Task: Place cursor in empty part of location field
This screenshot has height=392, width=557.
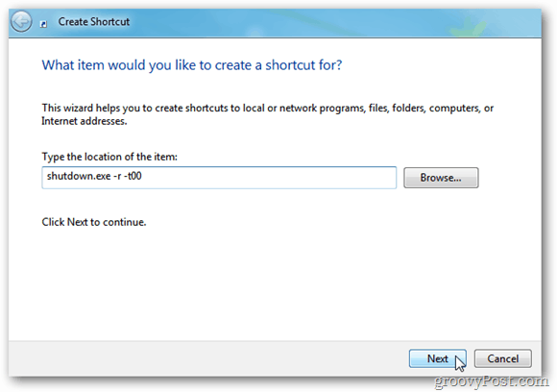Action: [x=270, y=178]
